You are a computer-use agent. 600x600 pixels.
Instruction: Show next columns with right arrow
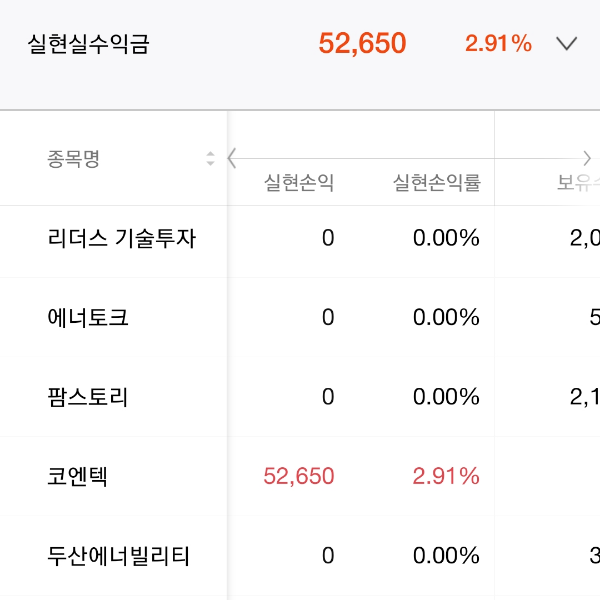pos(587,158)
